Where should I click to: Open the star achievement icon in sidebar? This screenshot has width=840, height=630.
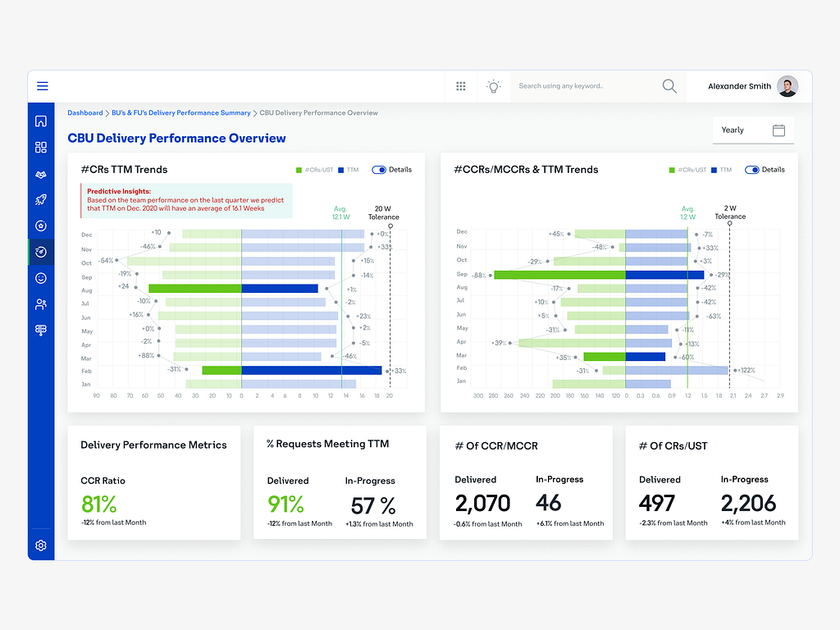coord(41,226)
